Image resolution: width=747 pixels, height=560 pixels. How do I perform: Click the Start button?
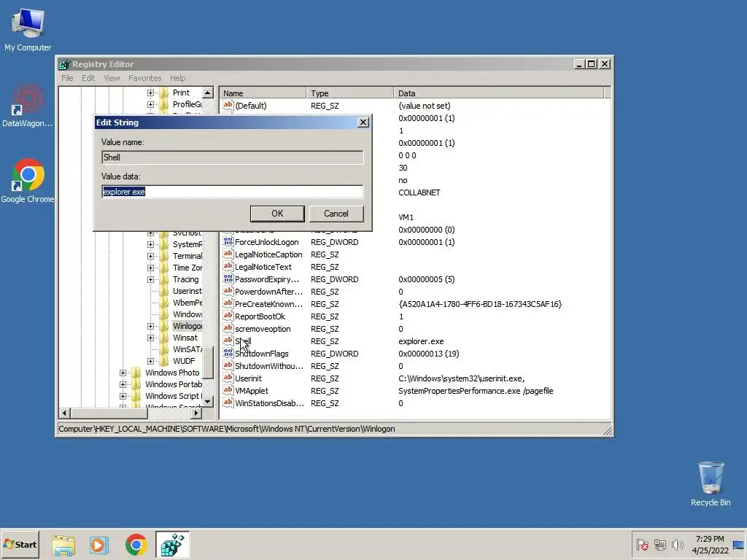pyautogui.click(x=20, y=544)
